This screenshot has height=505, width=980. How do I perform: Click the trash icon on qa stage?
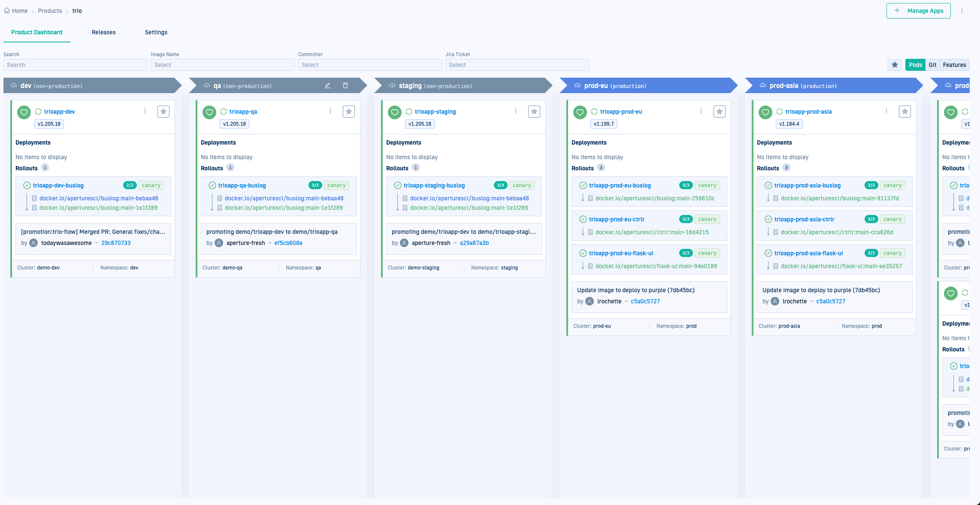345,86
